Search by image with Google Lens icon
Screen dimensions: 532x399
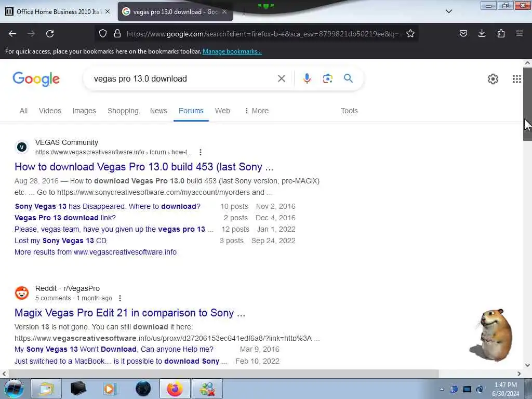[x=327, y=79]
